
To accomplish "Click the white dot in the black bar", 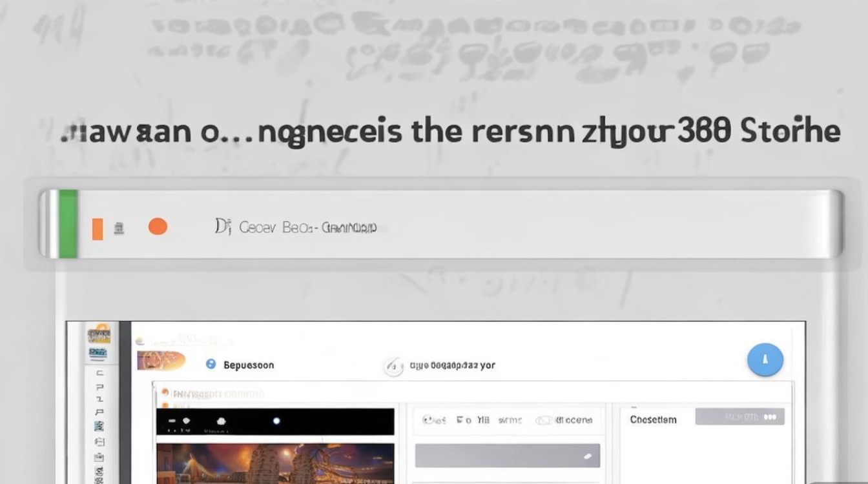I will click(276, 421).
